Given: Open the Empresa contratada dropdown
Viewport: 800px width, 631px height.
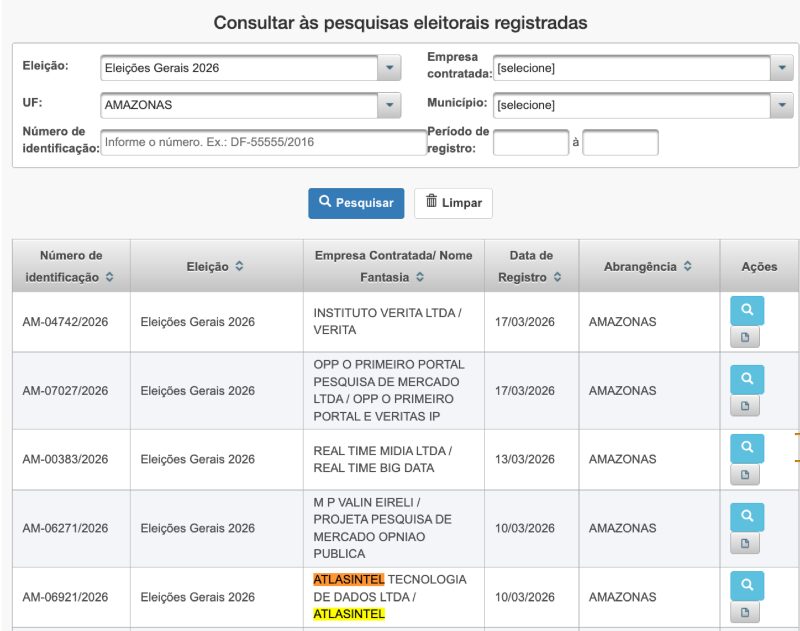Looking at the screenshot, I should pyautogui.click(x=781, y=69).
